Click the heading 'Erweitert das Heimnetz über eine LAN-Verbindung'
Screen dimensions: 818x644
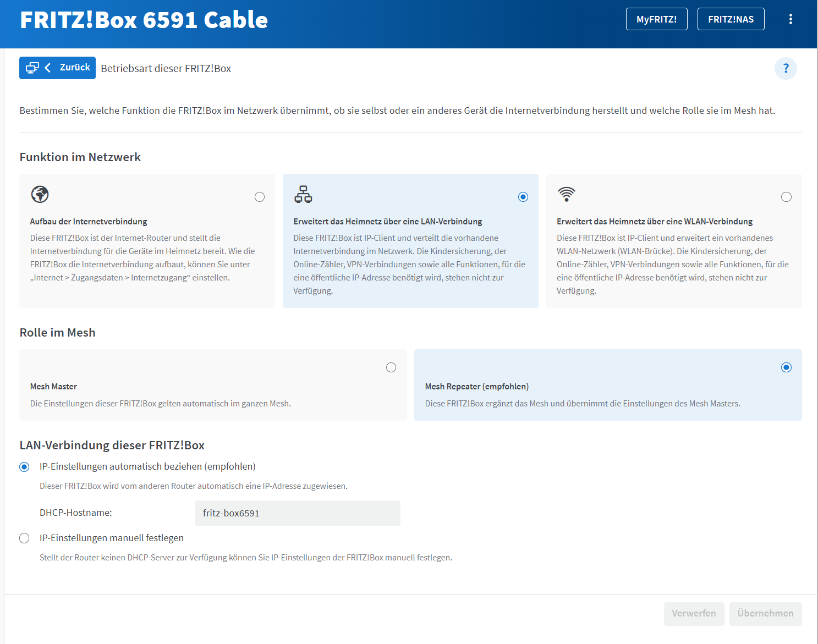(x=388, y=222)
